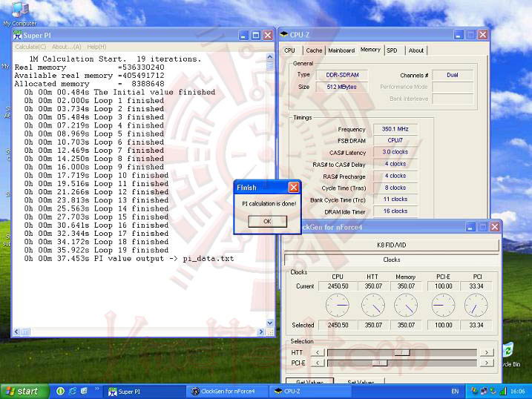Switch to Cache tab in CPU-Z
This screenshot has height=399, width=532.
coord(314,50)
